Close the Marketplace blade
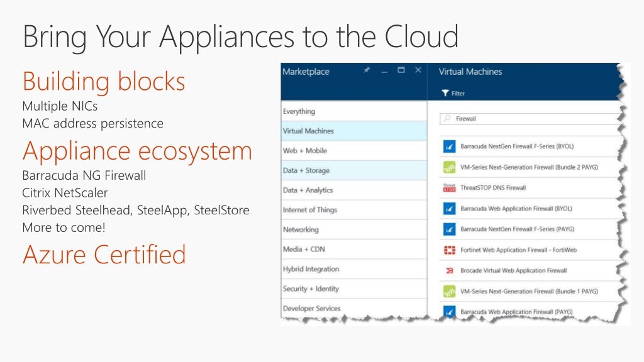Image resolution: width=644 pixels, height=362 pixels. 418,70
